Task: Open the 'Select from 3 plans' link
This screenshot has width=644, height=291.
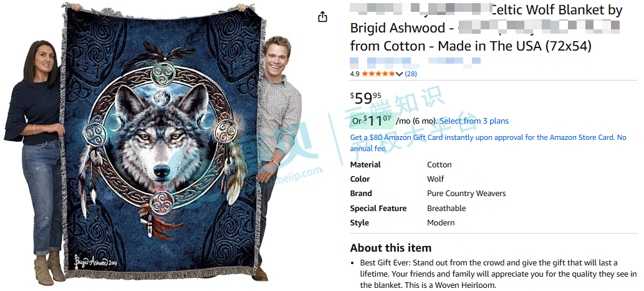Action: [474, 121]
